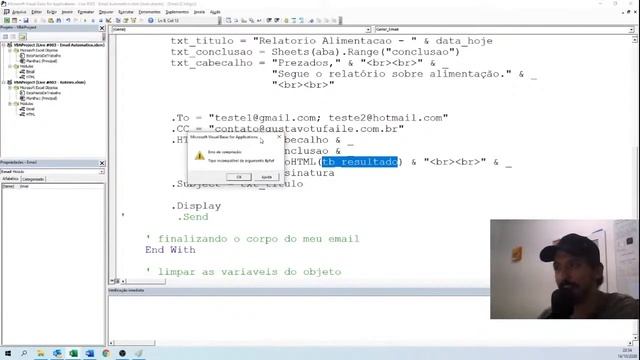This screenshot has width=640, height=360.
Task: Click the End With code line
Action: pos(170,250)
